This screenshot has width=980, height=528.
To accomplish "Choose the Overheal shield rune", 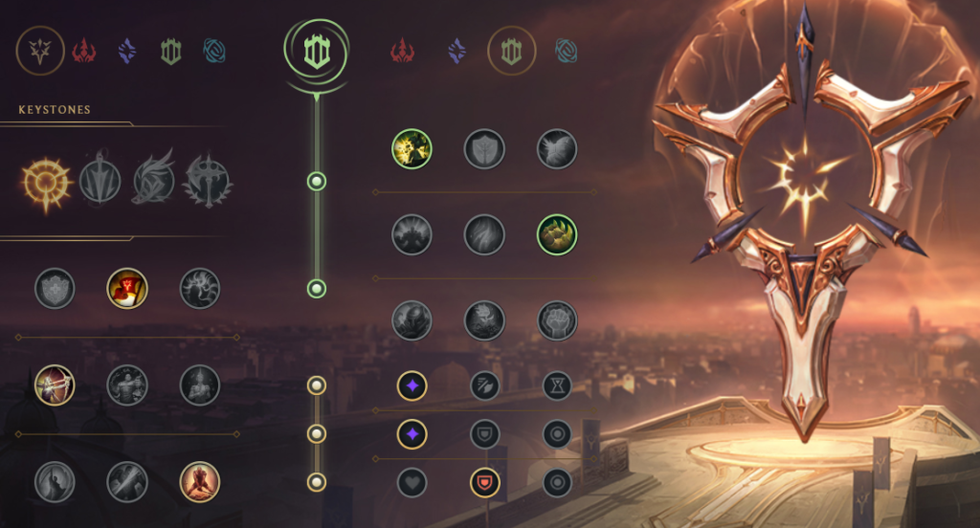I will pos(55,289).
